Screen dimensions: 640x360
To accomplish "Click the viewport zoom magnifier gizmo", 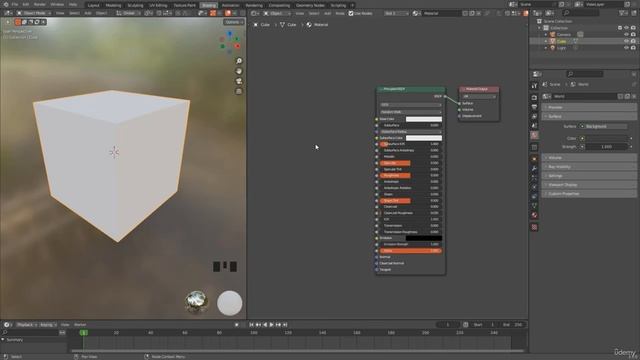I will (239, 61).
